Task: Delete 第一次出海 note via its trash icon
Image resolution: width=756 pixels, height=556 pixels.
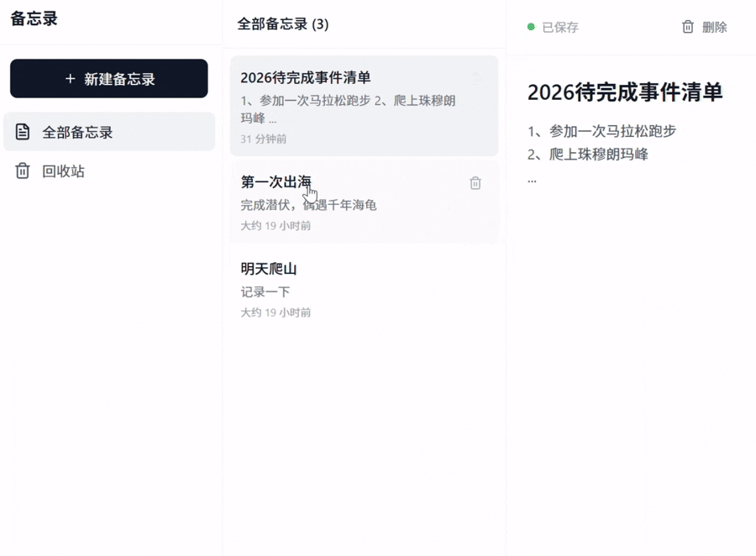Action: (475, 183)
